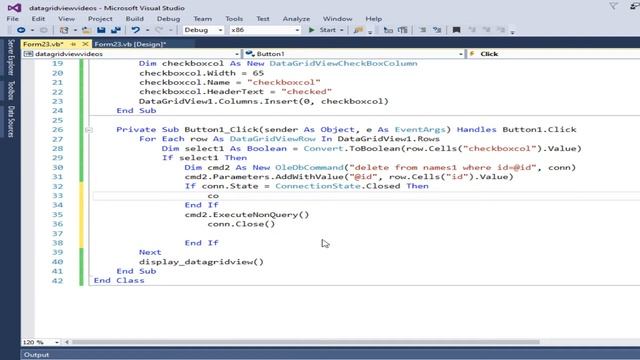Pin the Form23.vb tab
Viewport: 640px width, 360px height.
coord(73,44)
